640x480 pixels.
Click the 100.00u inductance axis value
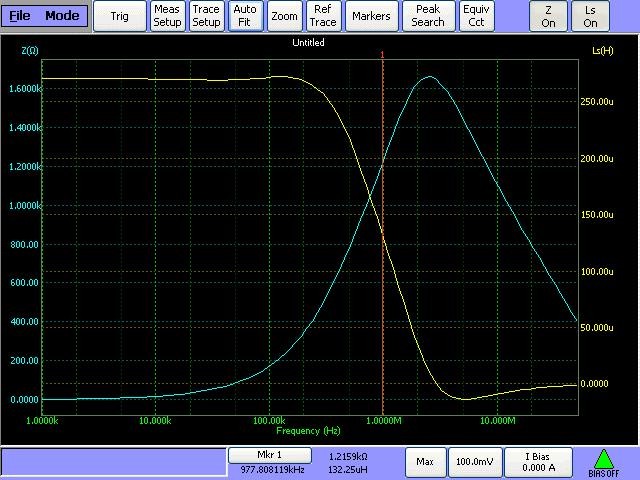[597, 271]
